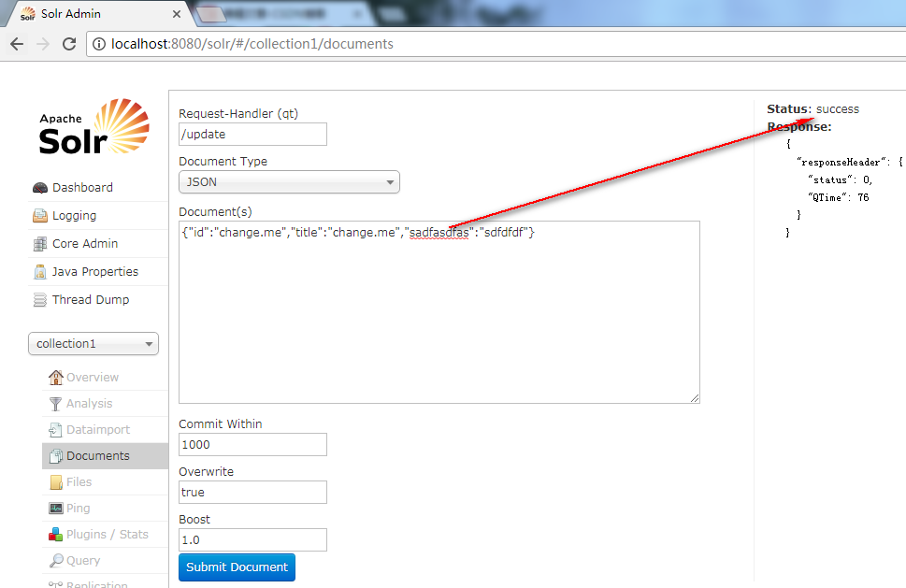The width and height of the screenshot is (906, 588).
Task: Select the Core Admin icon
Action: coord(40,244)
